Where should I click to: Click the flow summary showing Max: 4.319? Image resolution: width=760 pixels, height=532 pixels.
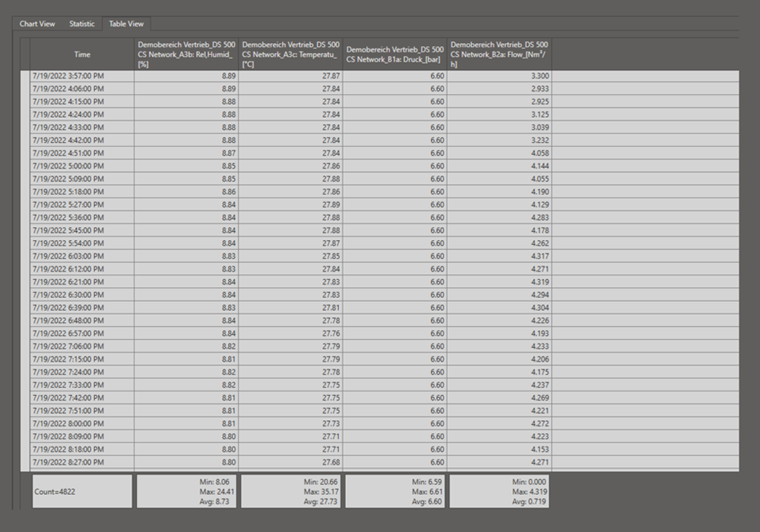pos(499,491)
